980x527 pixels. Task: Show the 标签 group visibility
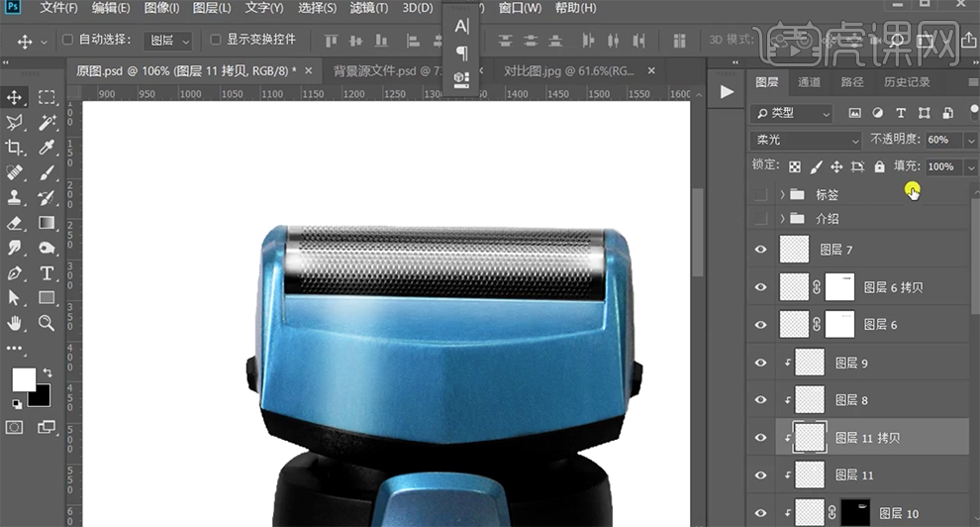pyautogui.click(x=760, y=194)
